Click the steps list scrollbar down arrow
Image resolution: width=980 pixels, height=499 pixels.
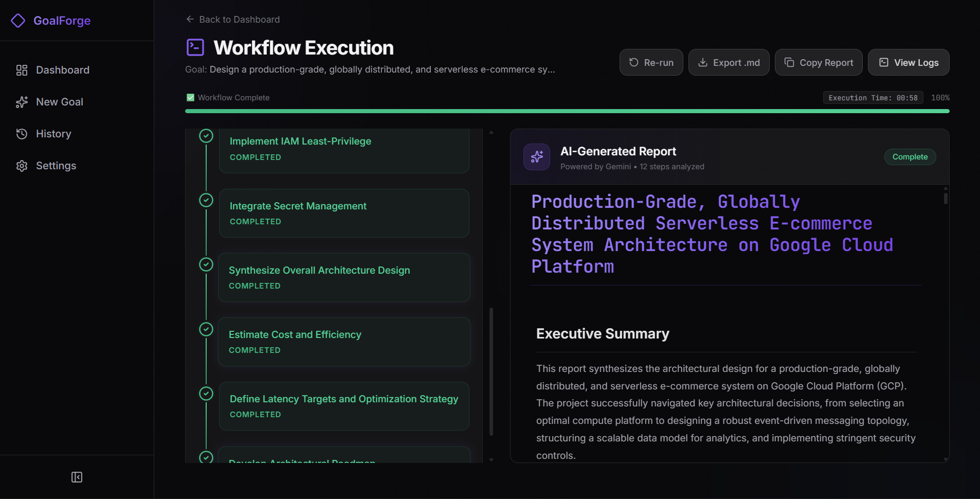tap(491, 460)
